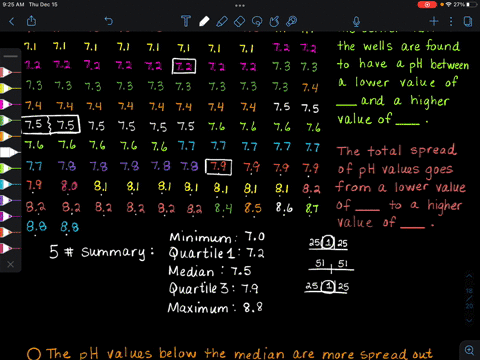This screenshot has width=480, height=360.
Task: Undo the last stroke
Action: point(109,21)
